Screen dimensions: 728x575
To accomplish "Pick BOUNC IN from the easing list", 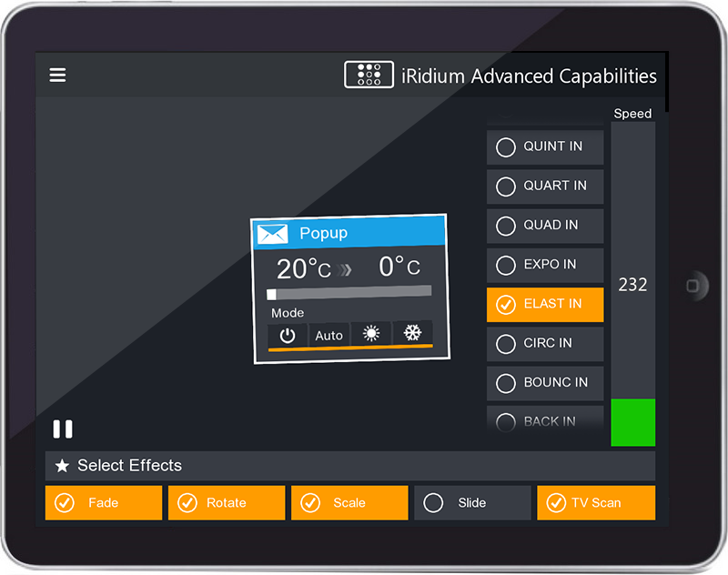I will [545, 383].
